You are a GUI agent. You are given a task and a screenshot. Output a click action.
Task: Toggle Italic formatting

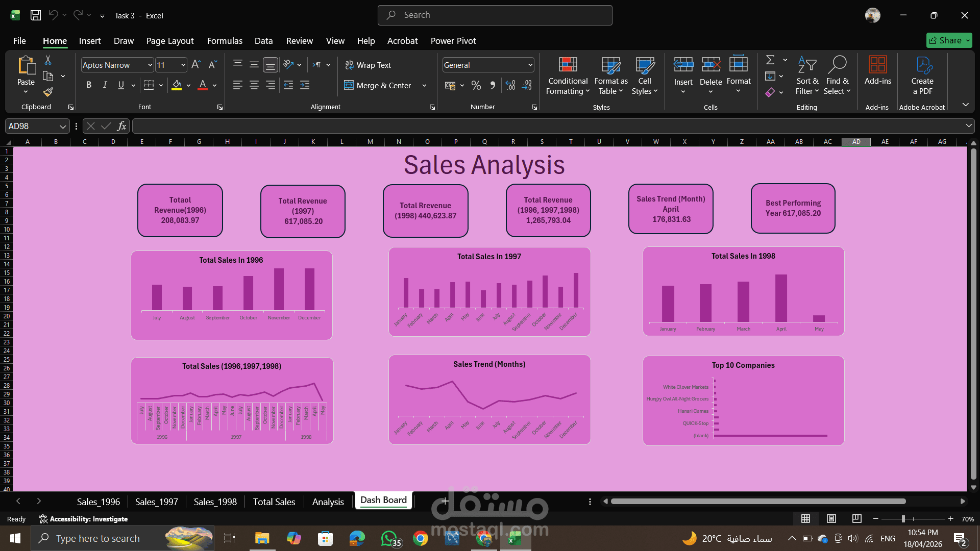[105, 85]
